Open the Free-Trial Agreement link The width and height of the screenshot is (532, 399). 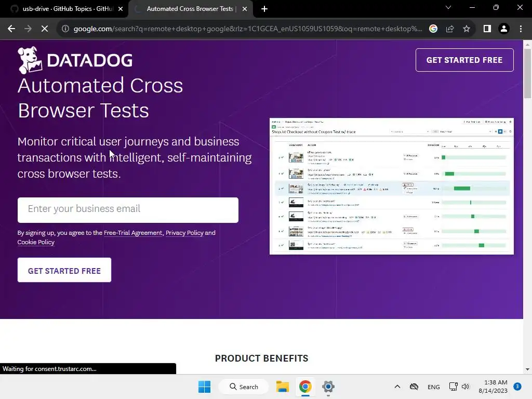pyautogui.click(x=133, y=233)
